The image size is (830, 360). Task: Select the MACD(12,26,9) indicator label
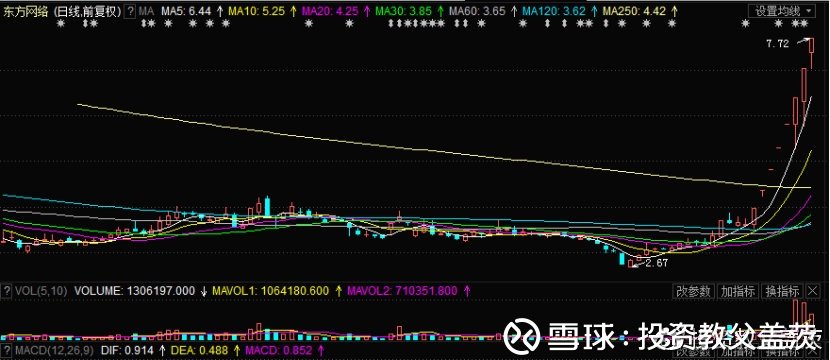pyautogui.click(x=54, y=350)
